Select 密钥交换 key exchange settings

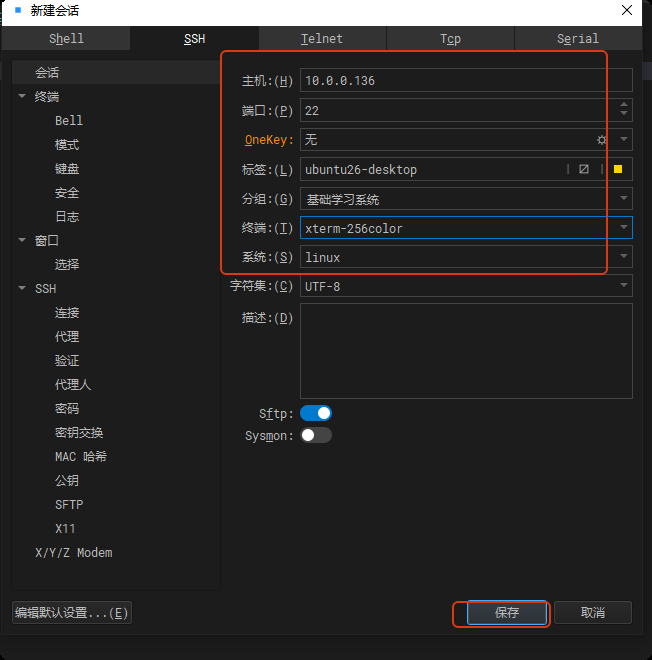79,432
